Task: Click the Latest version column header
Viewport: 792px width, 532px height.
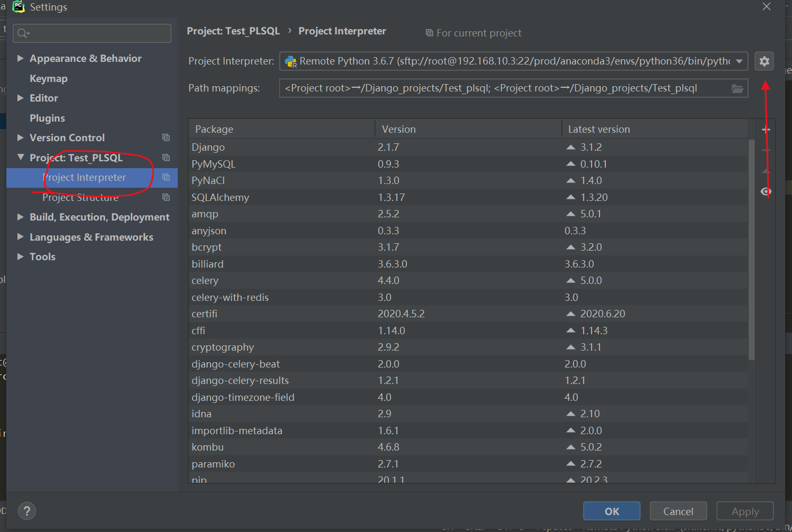Action: (x=655, y=129)
